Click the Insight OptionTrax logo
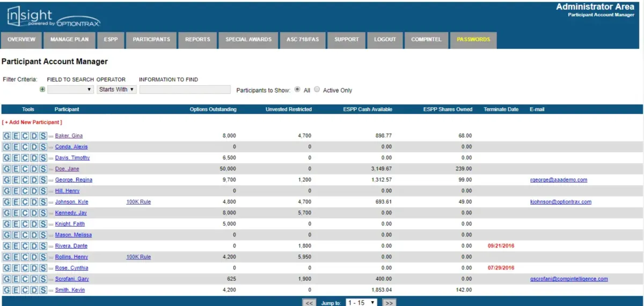The width and height of the screenshot is (644, 306). (53, 17)
